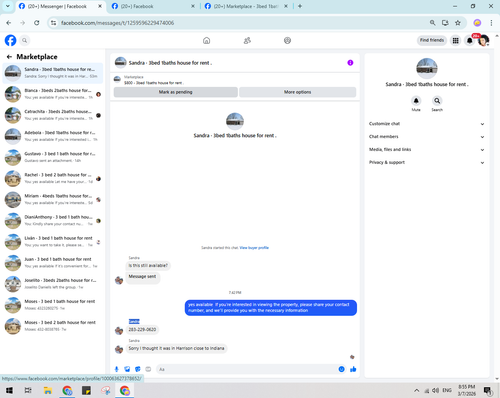
Task: Click the Mark as pending button
Action: [176, 92]
